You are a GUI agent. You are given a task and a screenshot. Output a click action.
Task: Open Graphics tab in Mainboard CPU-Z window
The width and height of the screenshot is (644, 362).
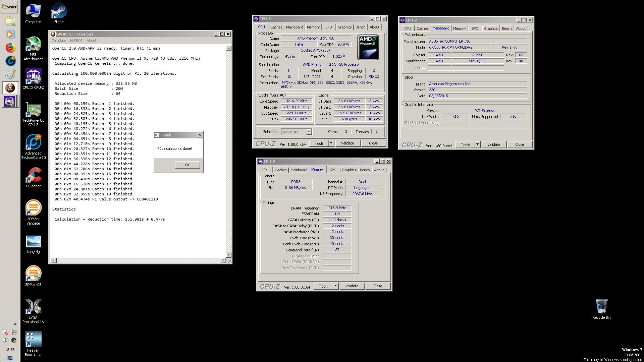tap(491, 28)
